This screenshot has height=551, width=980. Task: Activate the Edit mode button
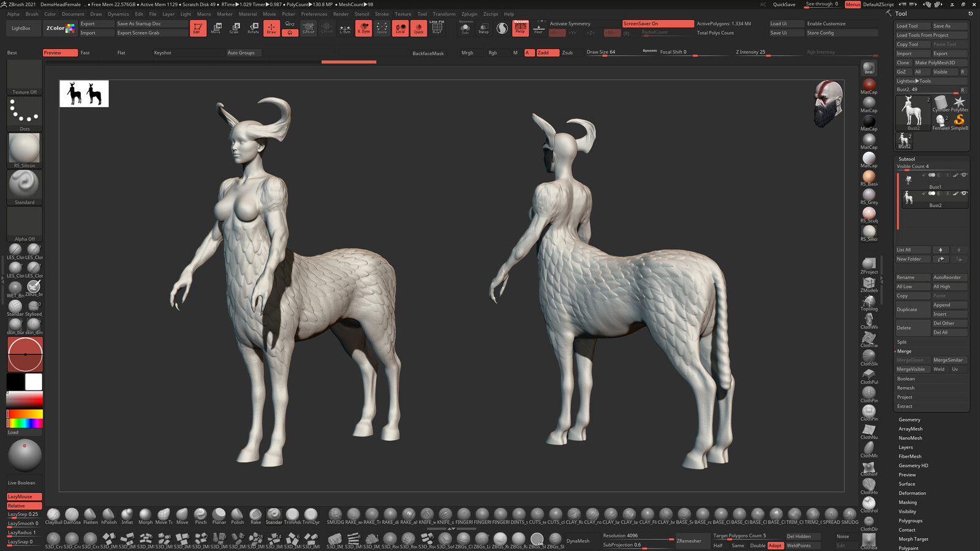click(198, 28)
